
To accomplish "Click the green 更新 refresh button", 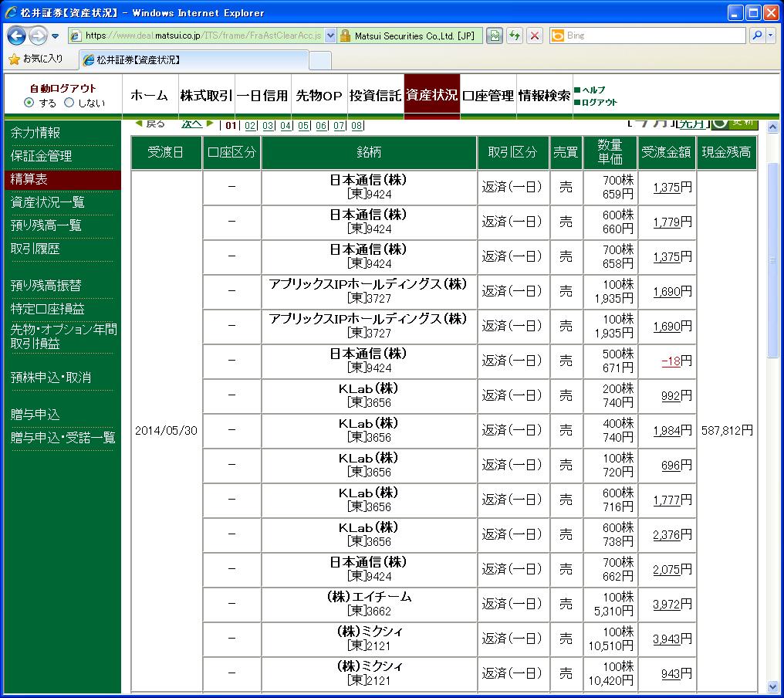I will coord(735,124).
